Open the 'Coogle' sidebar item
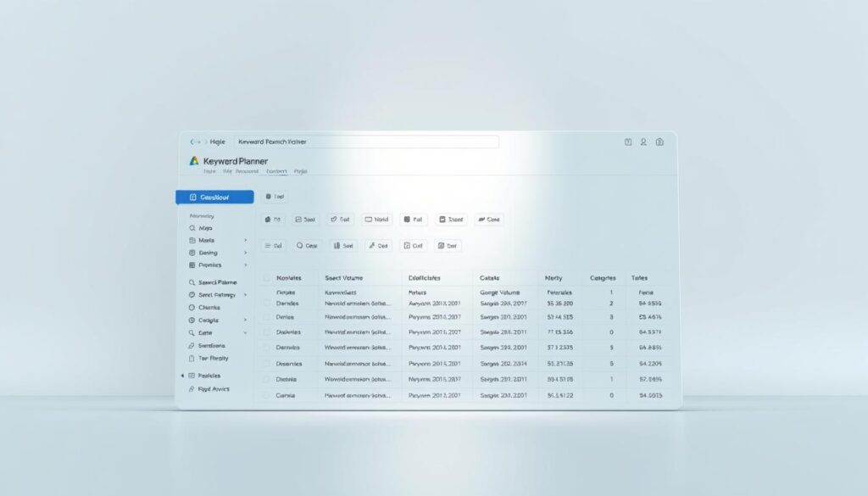The width and height of the screenshot is (868, 496). [203, 320]
